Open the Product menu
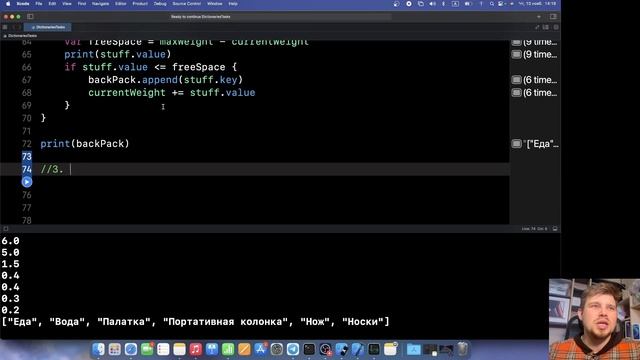The height and width of the screenshot is (360, 640). tap(140, 4)
